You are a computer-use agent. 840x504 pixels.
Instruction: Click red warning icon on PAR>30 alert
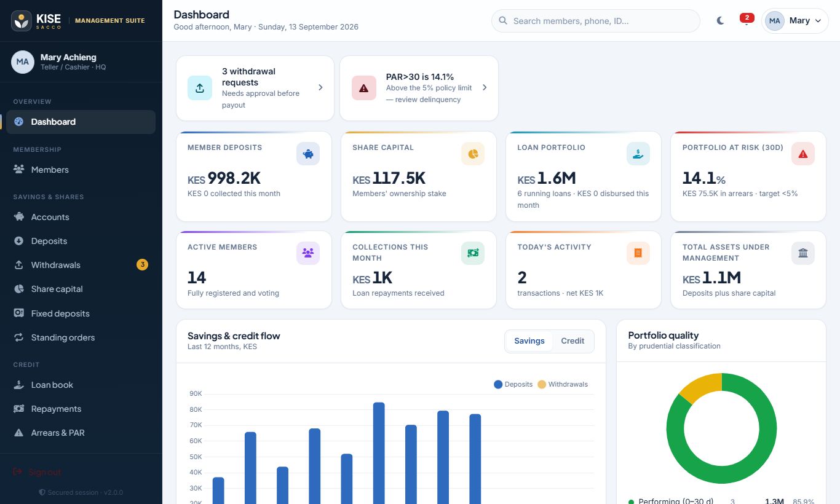(364, 88)
